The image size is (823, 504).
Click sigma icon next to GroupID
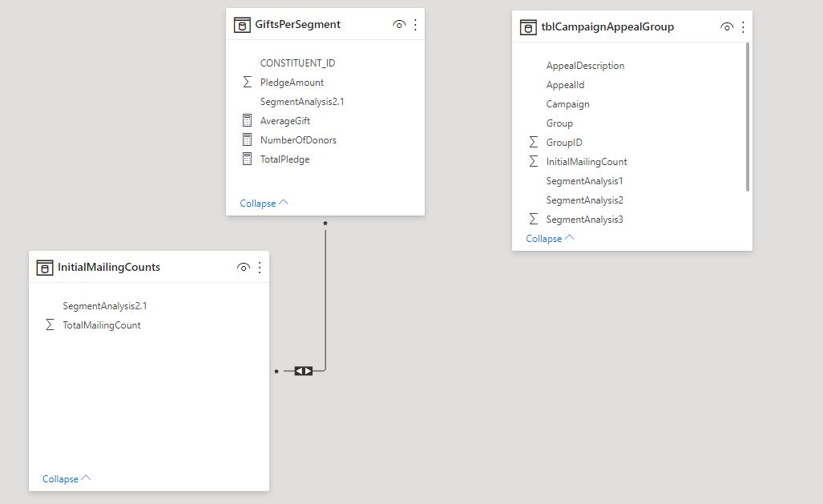pyautogui.click(x=533, y=143)
